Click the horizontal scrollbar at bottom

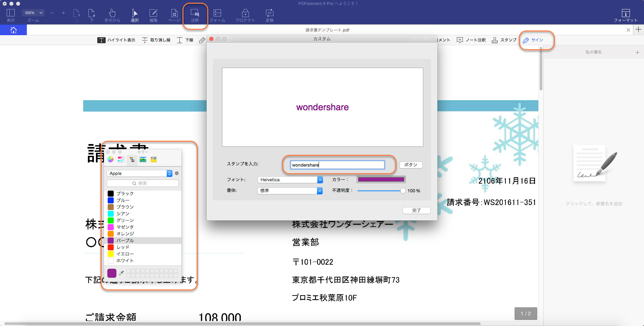pyautogui.click(x=241, y=324)
